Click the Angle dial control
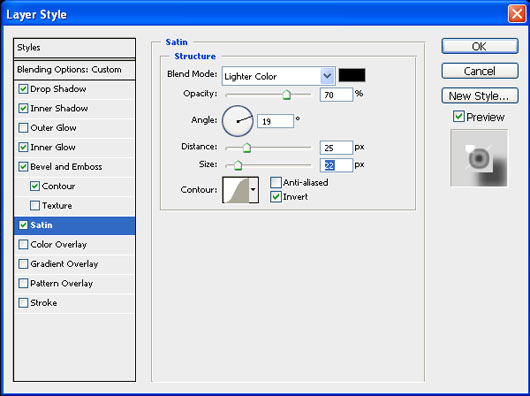This screenshot has width=530, height=396. [238, 121]
